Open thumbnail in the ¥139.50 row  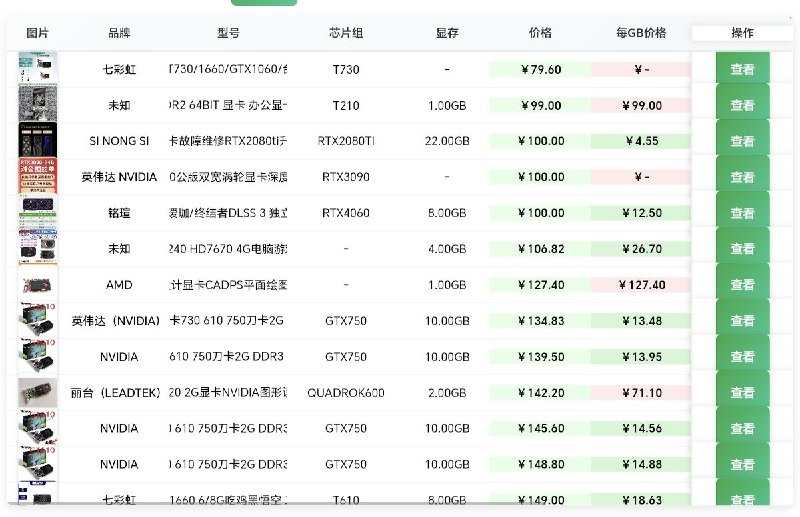[x=38, y=356]
